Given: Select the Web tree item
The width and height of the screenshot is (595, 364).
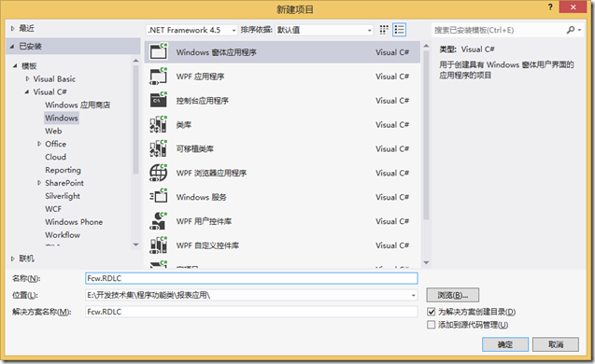Looking at the screenshot, I should pos(53,131).
